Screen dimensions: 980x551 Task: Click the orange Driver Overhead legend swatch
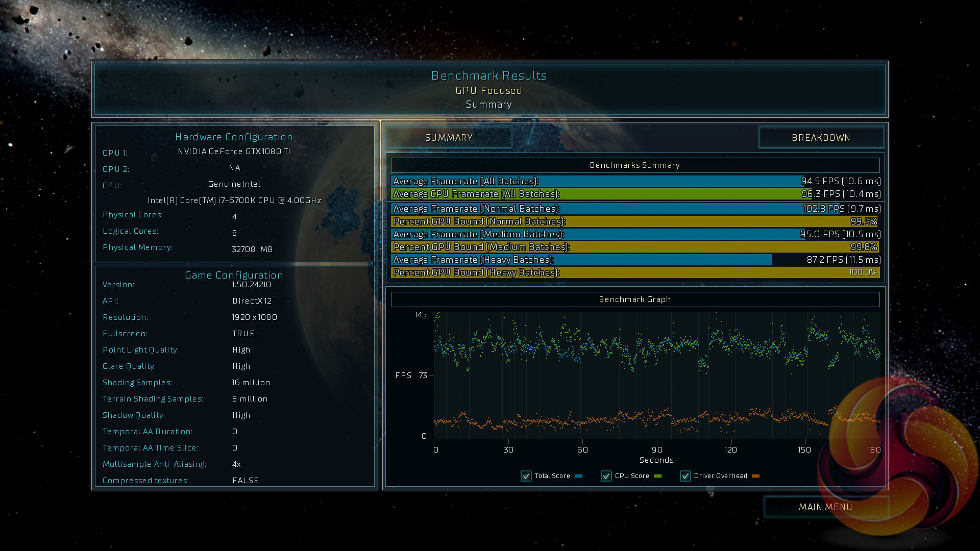756,476
